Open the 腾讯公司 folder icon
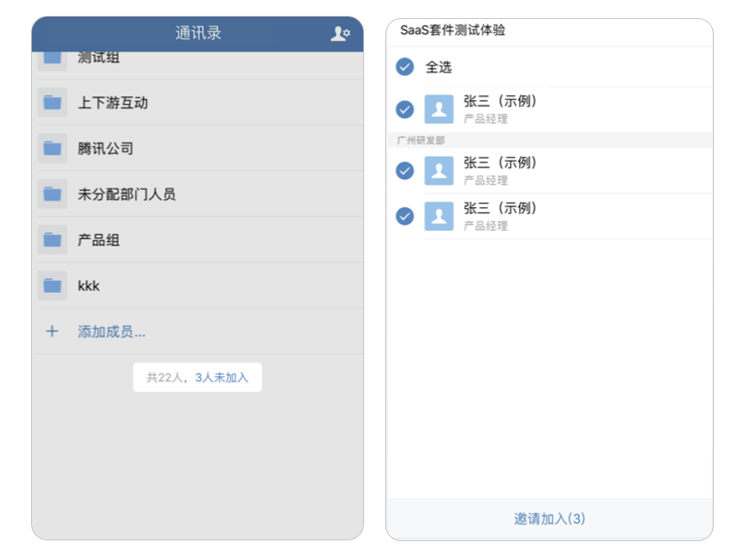Screen dimensions: 738x560 (x=51, y=148)
